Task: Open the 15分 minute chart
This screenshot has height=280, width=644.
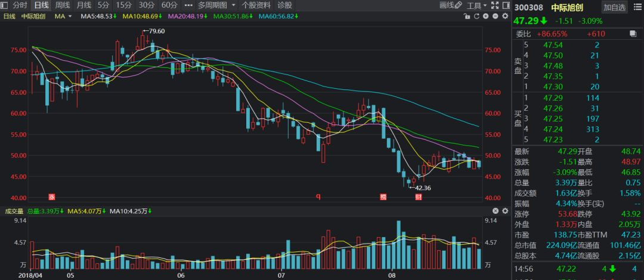Action: coord(123,5)
